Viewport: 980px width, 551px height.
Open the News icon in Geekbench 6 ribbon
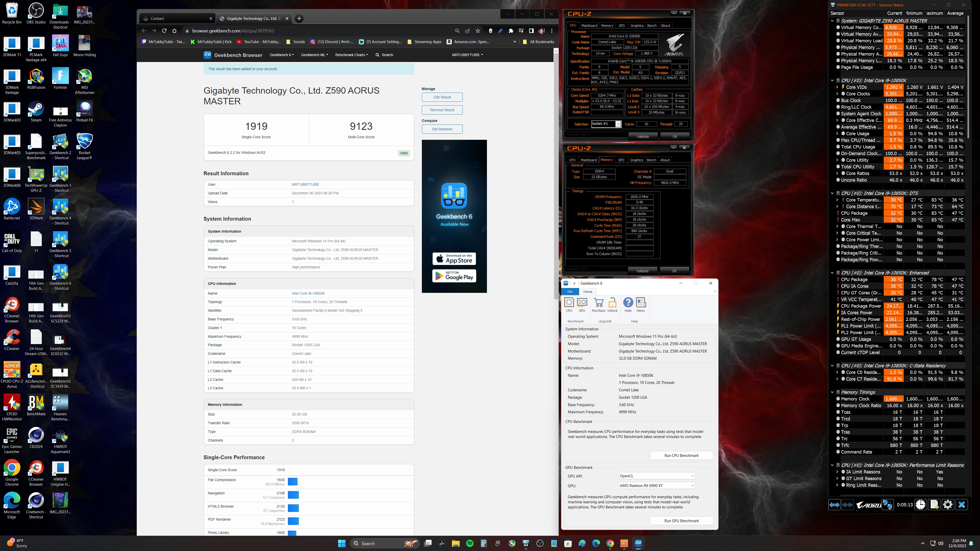(x=641, y=305)
